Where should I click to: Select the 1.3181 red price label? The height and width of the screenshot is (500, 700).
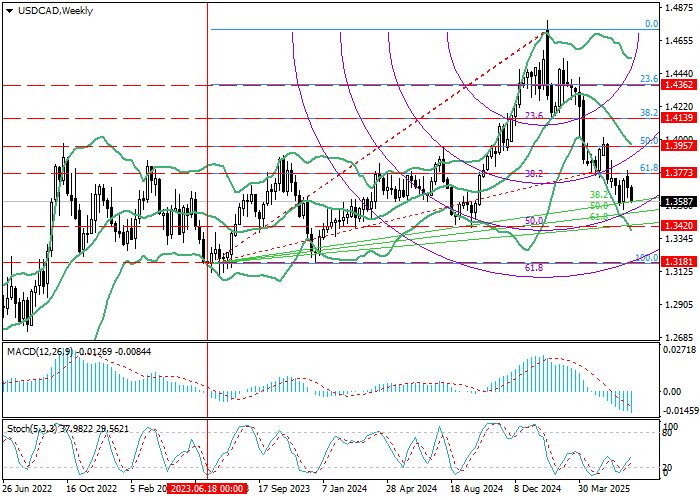pos(679,262)
